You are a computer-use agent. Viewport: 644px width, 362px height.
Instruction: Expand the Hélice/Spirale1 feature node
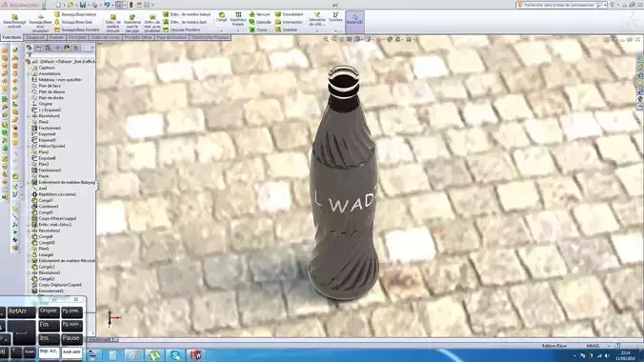30,146
